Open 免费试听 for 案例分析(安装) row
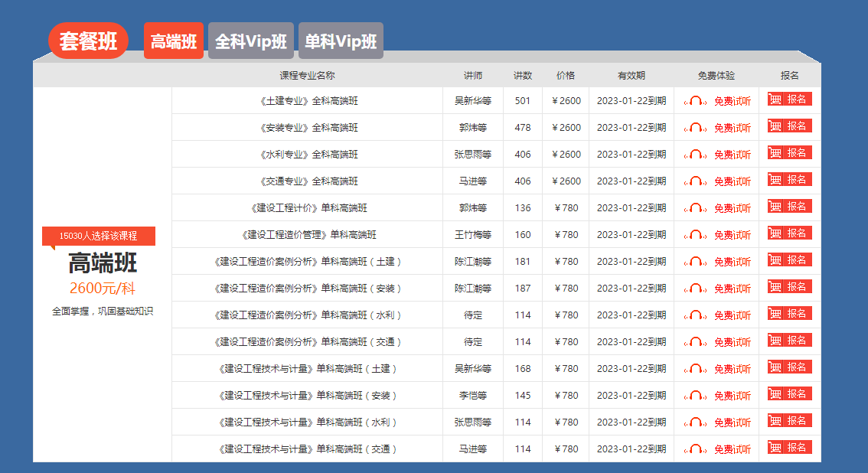Screen dimensions: 868x473 coord(733,289)
